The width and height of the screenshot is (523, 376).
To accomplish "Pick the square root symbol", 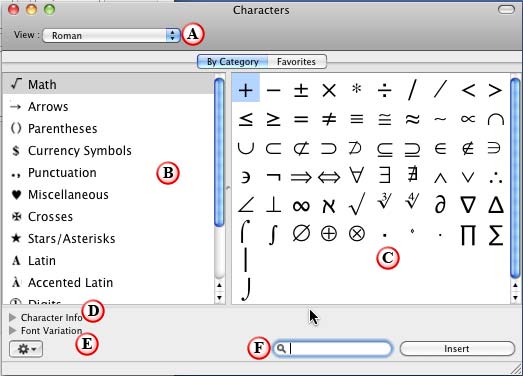I will [x=356, y=204].
